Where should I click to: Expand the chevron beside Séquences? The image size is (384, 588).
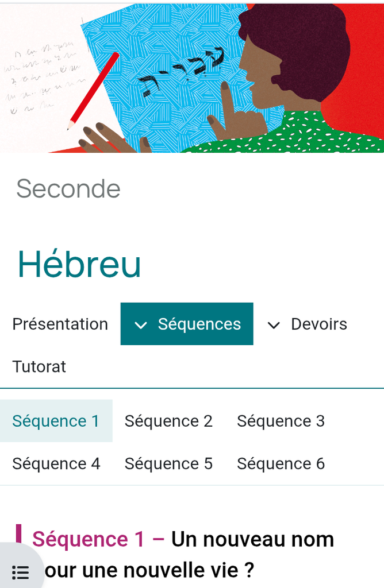pos(141,325)
